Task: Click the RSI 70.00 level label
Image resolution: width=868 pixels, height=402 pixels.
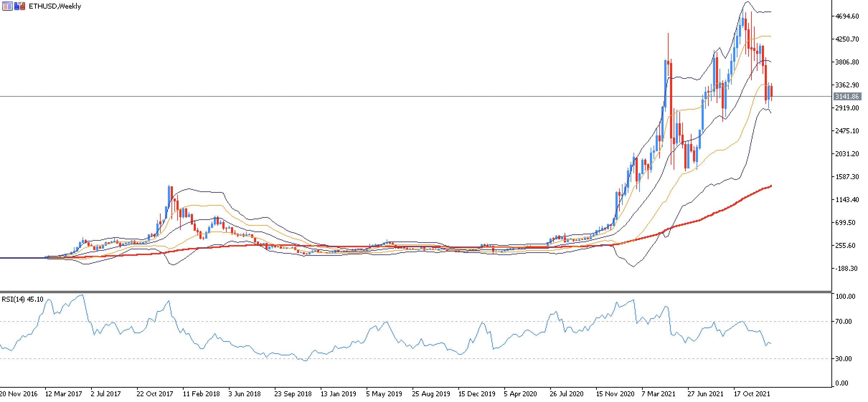Action: tap(843, 321)
